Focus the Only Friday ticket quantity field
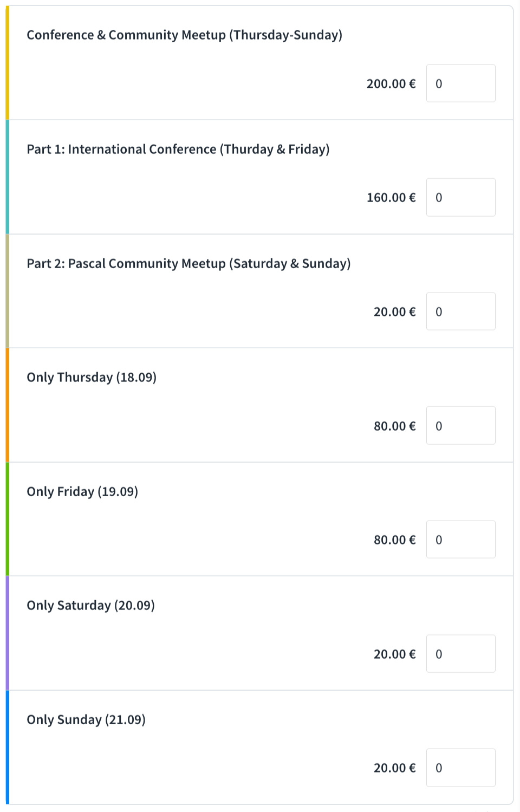This screenshot has height=812, width=520. pyautogui.click(x=460, y=540)
